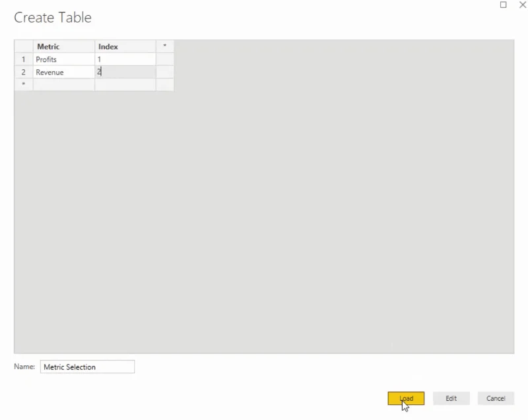Click the top-left select-all grid corner

(x=24, y=46)
